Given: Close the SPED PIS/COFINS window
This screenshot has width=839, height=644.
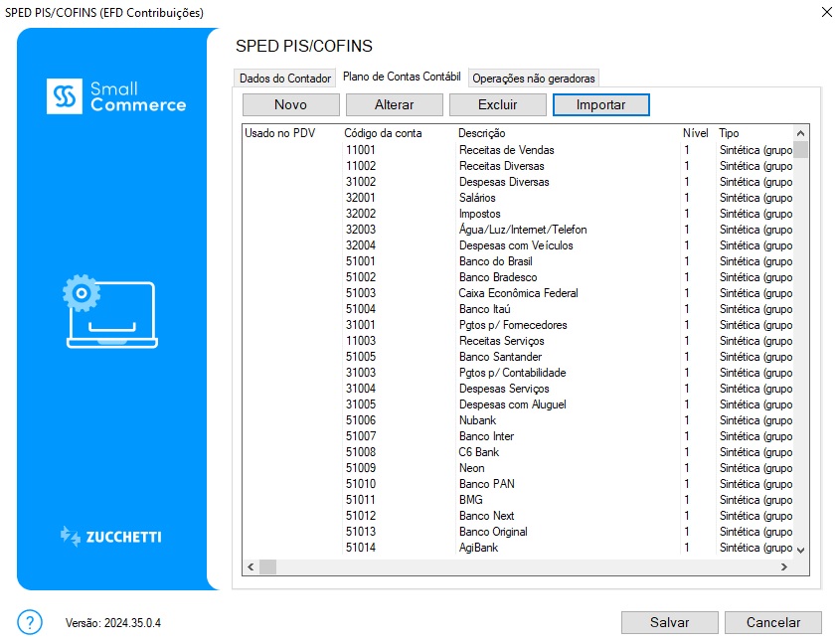Looking at the screenshot, I should [x=826, y=12].
